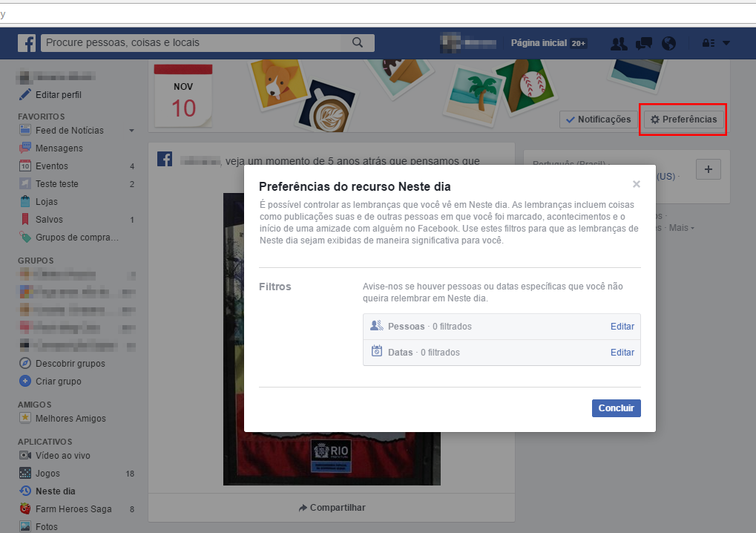Close the Preferências dialog with X
Image resolution: width=756 pixels, height=533 pixels.
click(636, 184)
